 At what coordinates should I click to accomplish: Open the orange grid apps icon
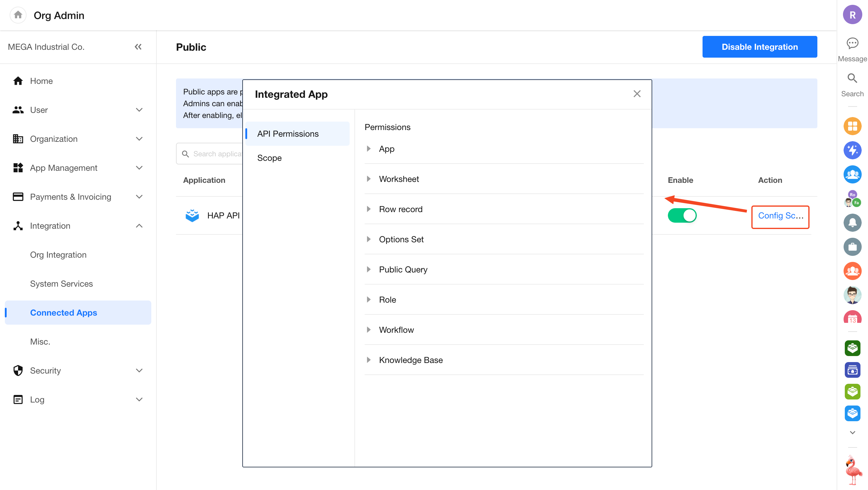(852, 126)
